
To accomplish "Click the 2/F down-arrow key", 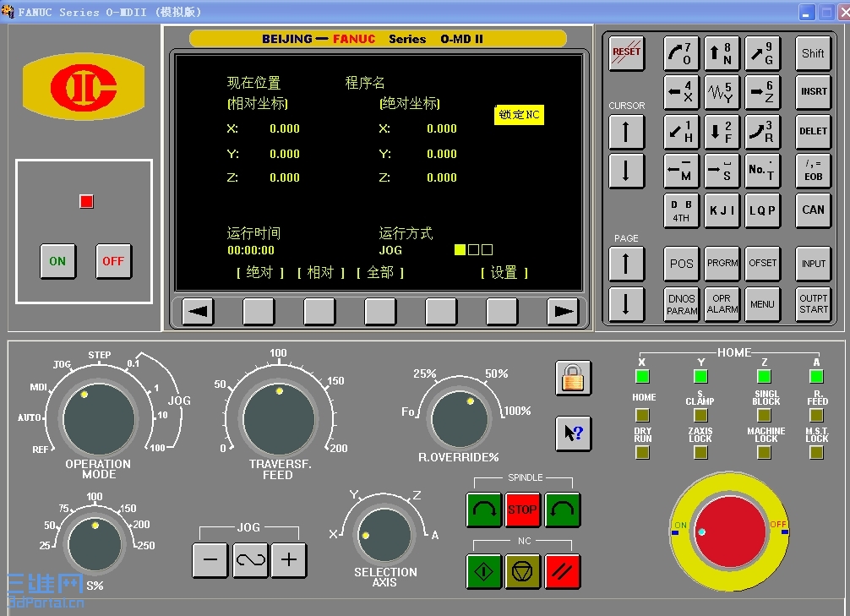I will tap(721, 132).
